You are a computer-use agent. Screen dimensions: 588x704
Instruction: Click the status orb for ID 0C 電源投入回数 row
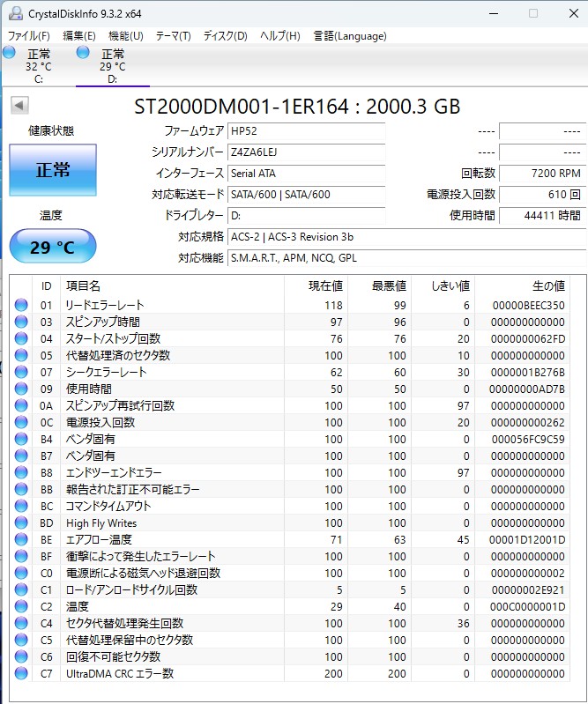21,423
